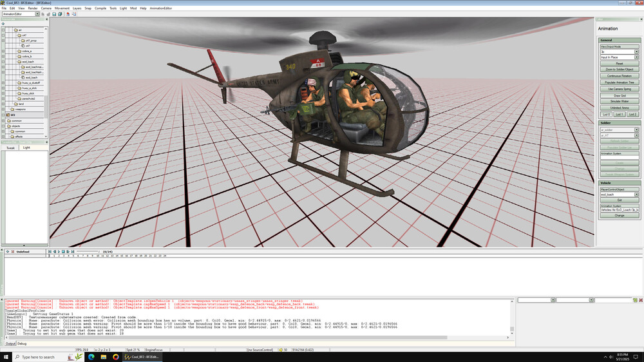Click the save icon in the top toolbar
Screen dimensions: 644x362
(54, 14)
